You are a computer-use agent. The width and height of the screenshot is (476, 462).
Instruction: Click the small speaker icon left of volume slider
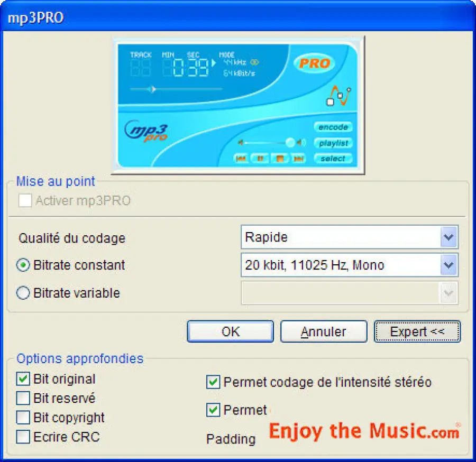point(241,142)
